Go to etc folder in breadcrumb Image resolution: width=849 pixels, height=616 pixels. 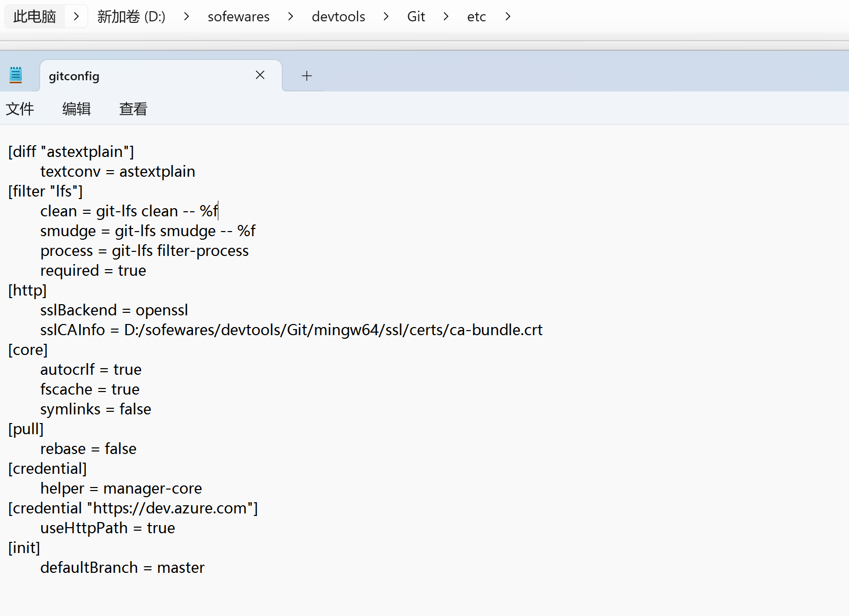pyautogui.click(x=477, y=17)
